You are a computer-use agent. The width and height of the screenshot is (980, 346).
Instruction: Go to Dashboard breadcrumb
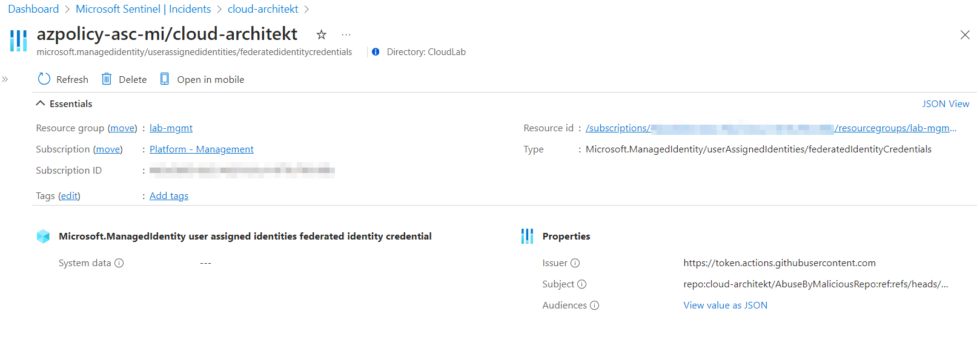point(33,9)
